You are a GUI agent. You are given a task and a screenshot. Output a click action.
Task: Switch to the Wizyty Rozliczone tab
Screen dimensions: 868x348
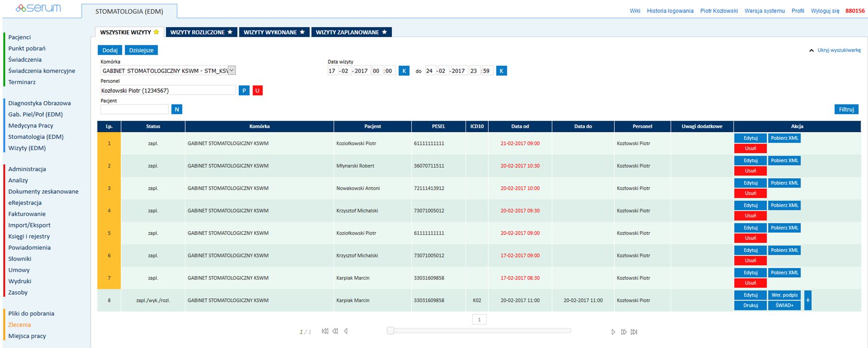(x=201, y=33)
